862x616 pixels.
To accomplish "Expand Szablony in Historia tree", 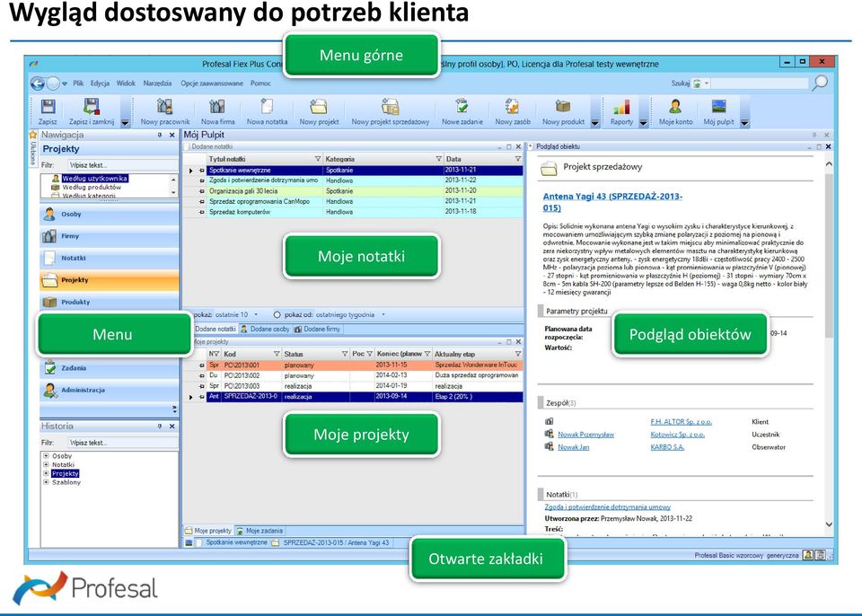I will (x=46, y=482).
